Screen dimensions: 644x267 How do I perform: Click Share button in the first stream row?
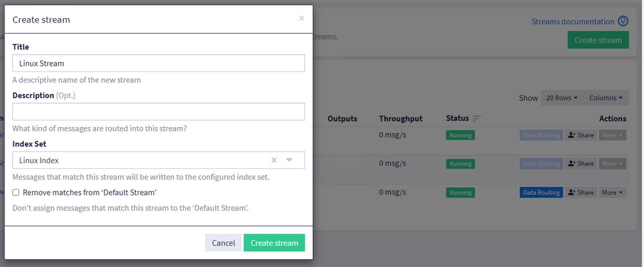coord(581,135)
